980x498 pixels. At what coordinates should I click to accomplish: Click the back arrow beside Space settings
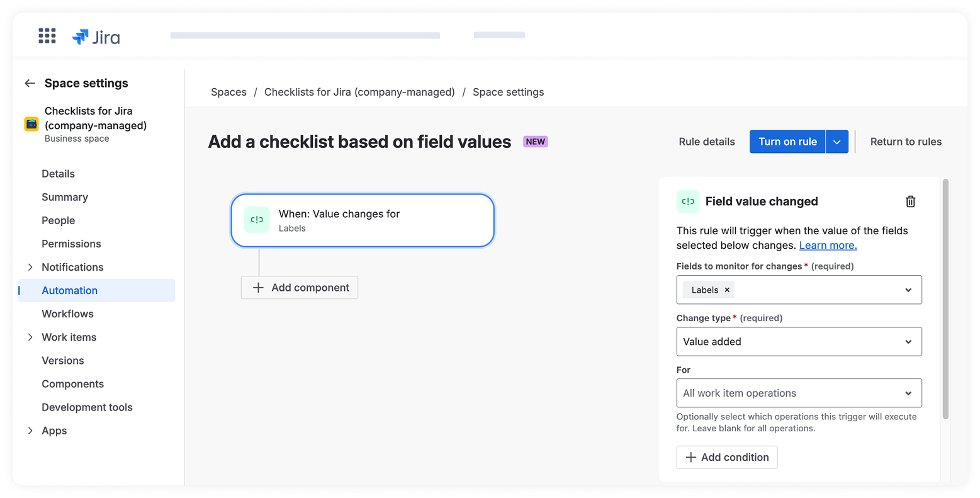coord(30,83)
